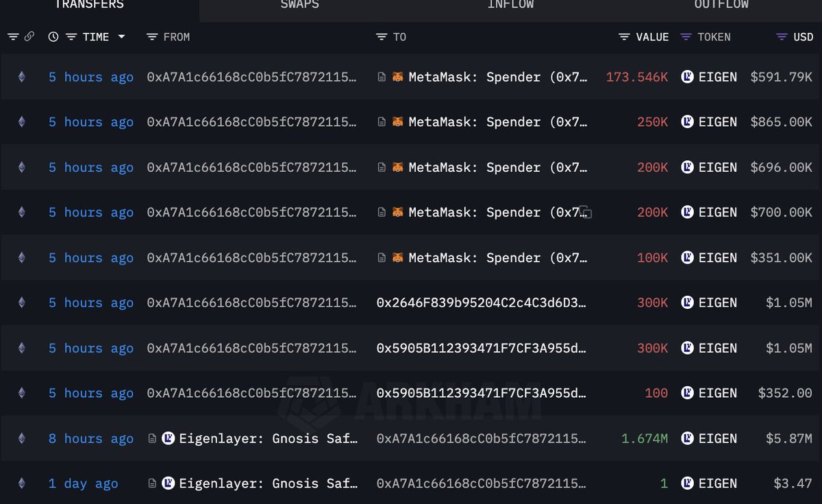The width and height of the screenshot is (822, 504).
Task: Click copy address icon in $700.00K row
Action: (x=586, y=212)
